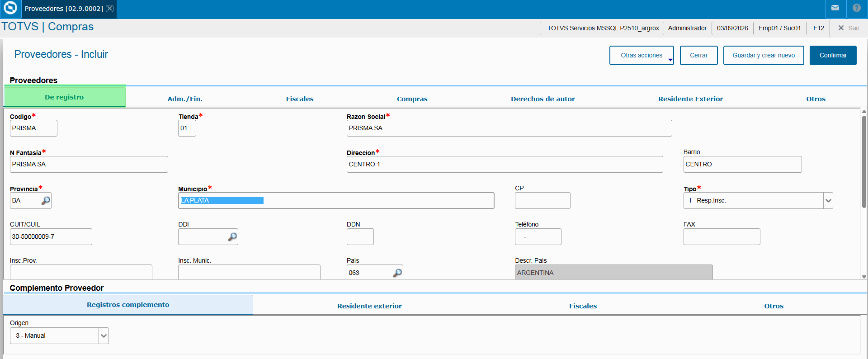Go to Derechos de autor tab

pos(543,99)
